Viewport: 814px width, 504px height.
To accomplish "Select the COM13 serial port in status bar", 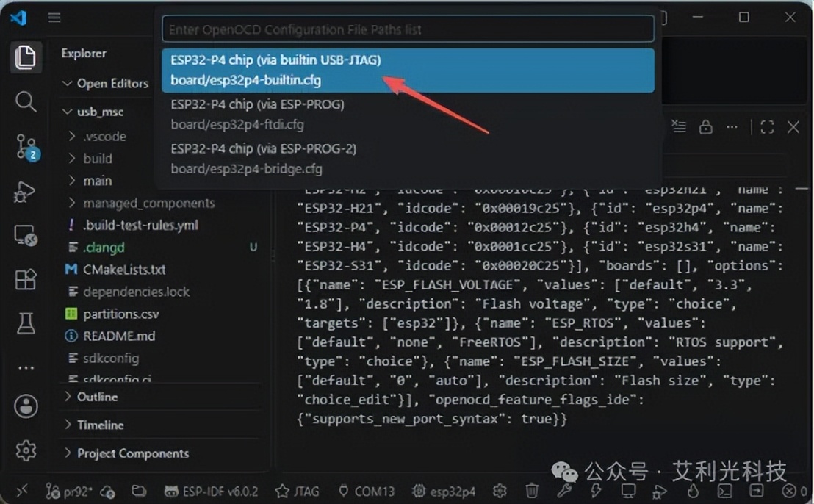I will (x=367, y=491).
